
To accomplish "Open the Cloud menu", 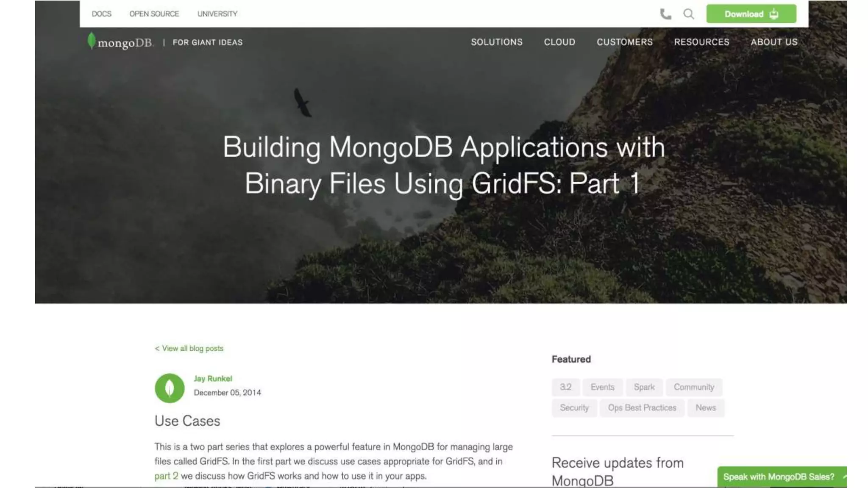I will coord(559,42).
